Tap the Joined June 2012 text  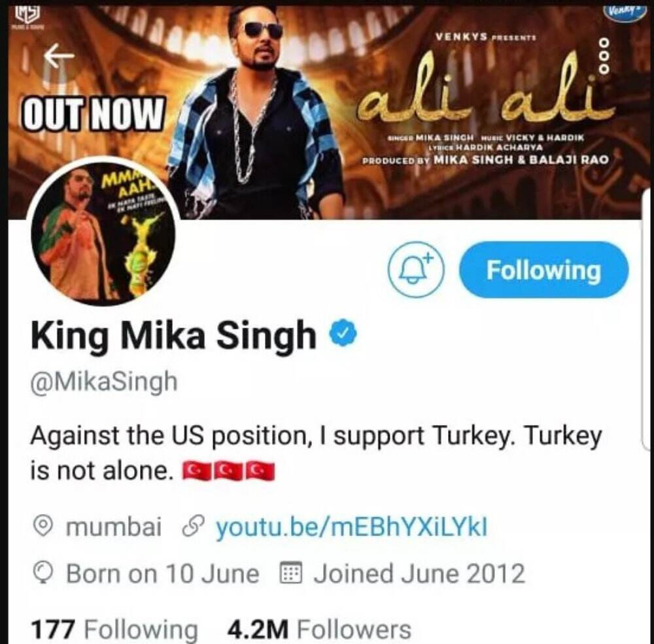coord(419,573)
